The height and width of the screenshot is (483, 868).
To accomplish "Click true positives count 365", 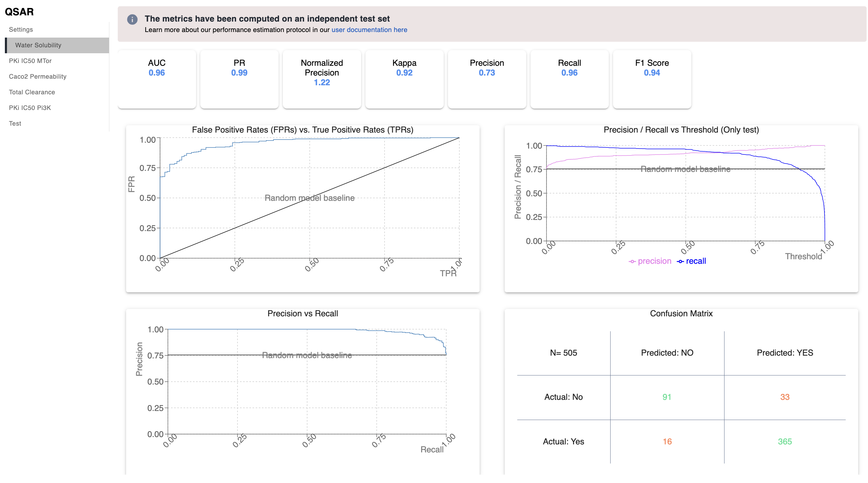I will (x=785, y=442).
